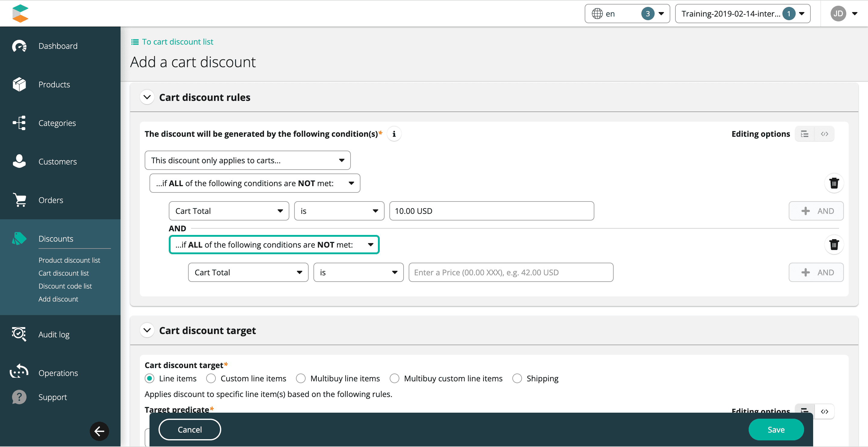Open the first Cart Total field dropdown

point(229,211)
